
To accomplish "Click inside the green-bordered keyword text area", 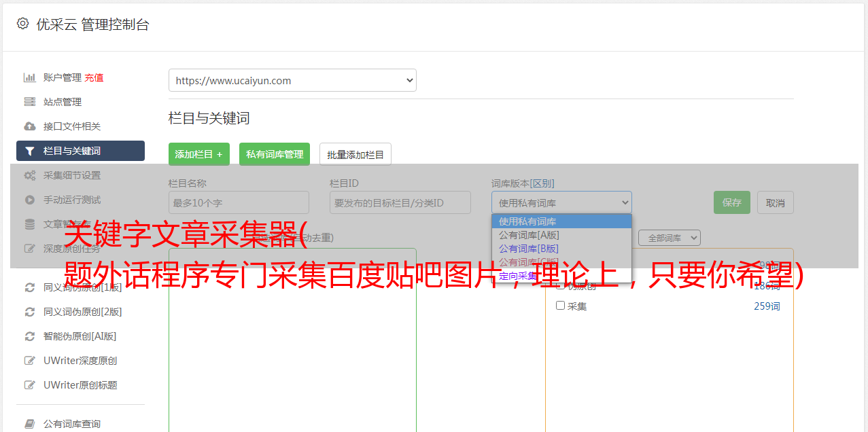I will tap(292, 340).
